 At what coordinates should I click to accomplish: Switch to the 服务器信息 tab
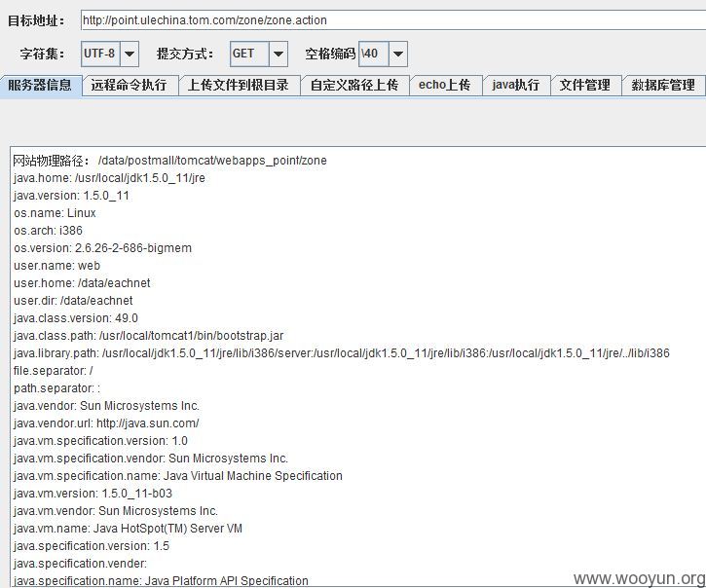click(x=41, y=86)
